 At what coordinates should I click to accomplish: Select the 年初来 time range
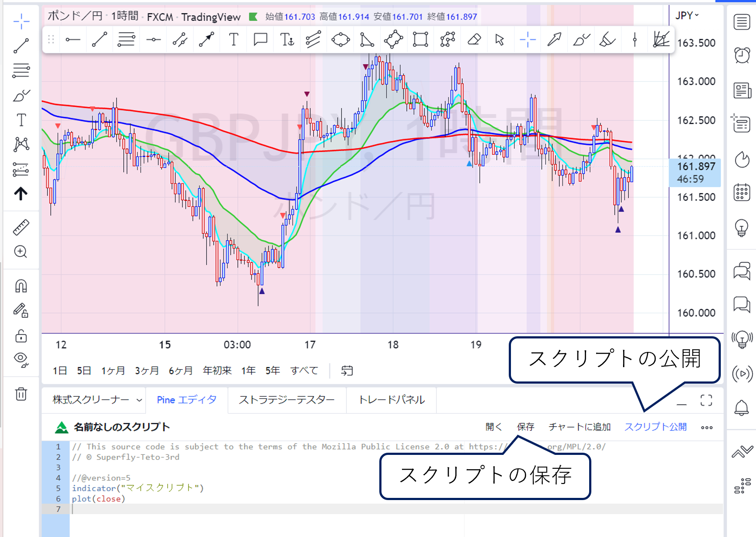(217, 371)
